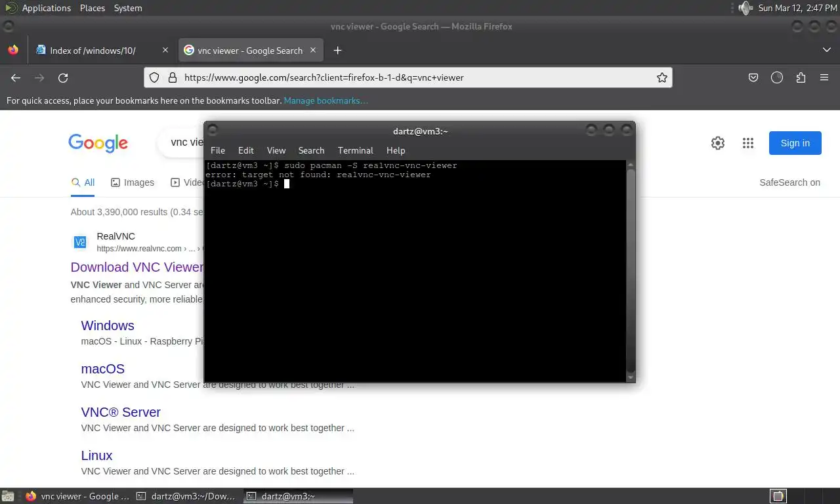Switch to the Images search tab
840x504 pixels.
pyautogui.click(x=133, y=182)
